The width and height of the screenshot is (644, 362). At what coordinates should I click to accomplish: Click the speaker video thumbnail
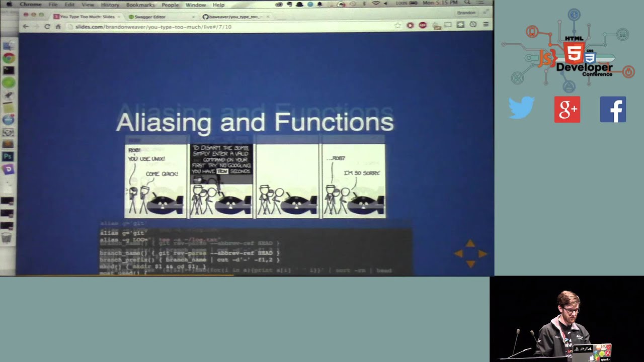click(x=567, y=319)
